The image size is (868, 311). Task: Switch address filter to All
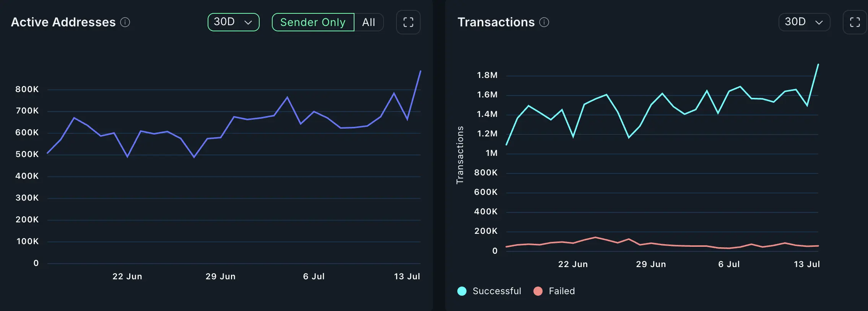pos(369,22)
